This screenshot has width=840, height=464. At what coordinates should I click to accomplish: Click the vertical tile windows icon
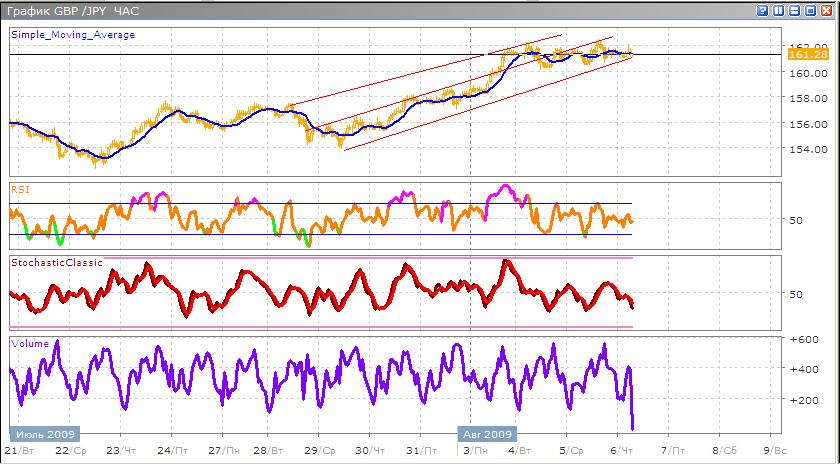[x=779, y=11]
